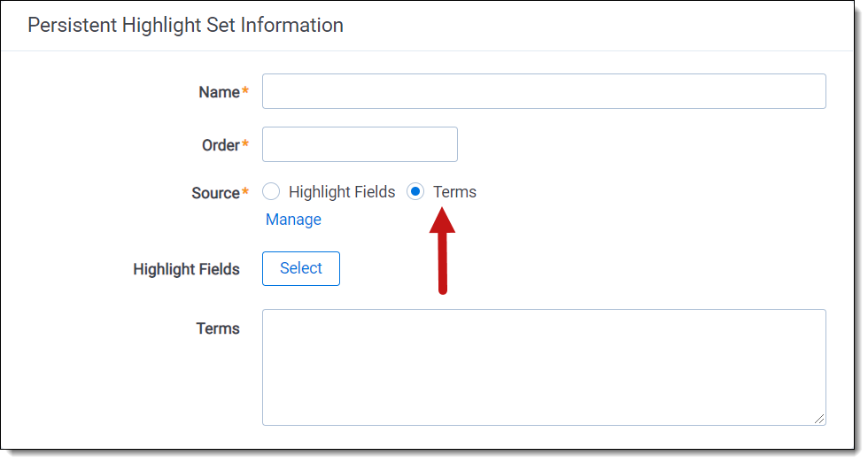Click the Name field label
The width and height of the screenshot is (868, 463).
(x=219, y=92)
